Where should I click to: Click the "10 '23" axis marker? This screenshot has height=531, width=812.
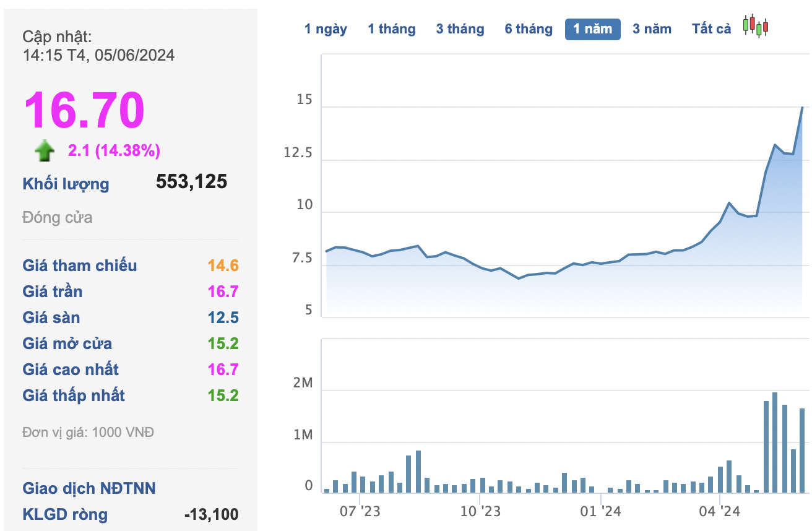480,511
